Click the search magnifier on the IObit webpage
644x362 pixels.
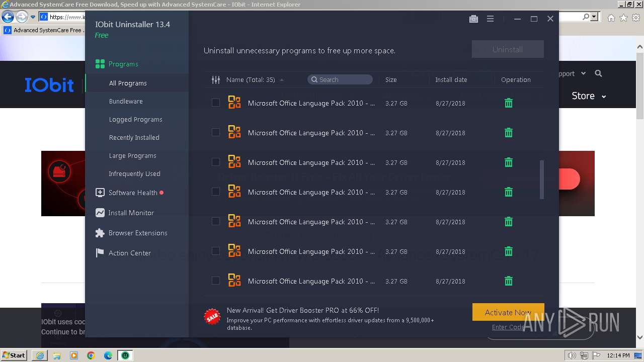pyautogui.click(x=598, y=73)
